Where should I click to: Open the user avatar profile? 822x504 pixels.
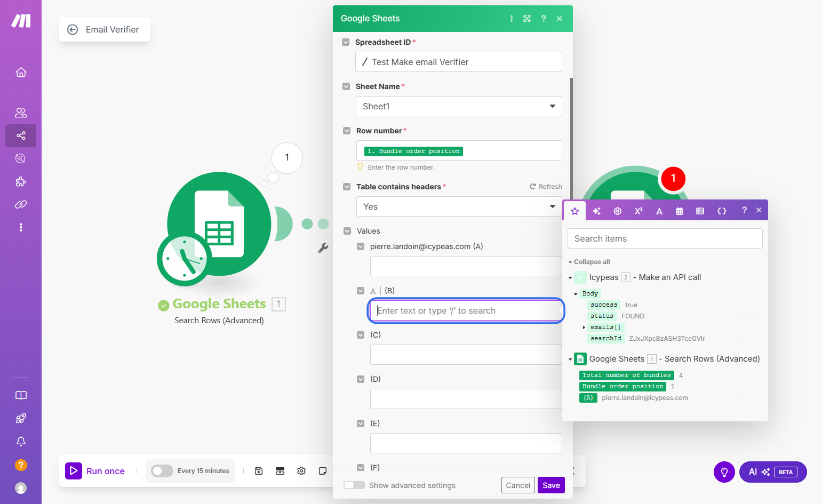21,488
